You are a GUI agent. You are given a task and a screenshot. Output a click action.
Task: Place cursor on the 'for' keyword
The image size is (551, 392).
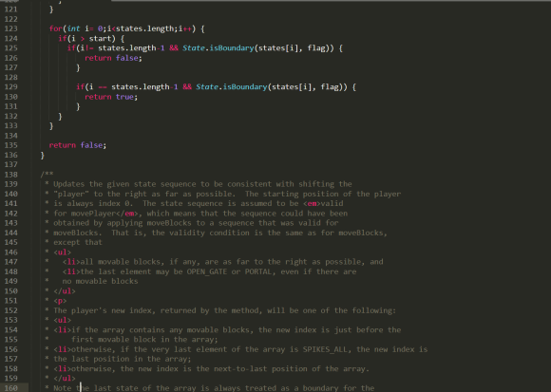55,28
